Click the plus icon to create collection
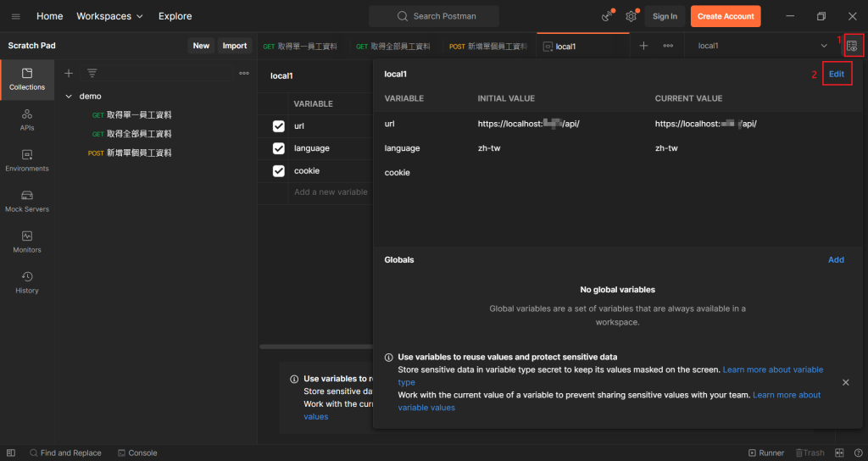This screenshot has width=868, height=461. (69, 73)
